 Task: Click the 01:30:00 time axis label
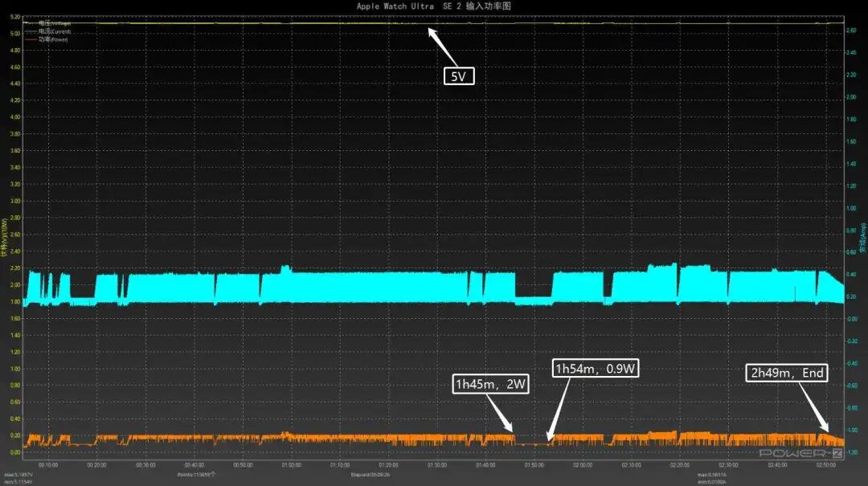point(436,466)
